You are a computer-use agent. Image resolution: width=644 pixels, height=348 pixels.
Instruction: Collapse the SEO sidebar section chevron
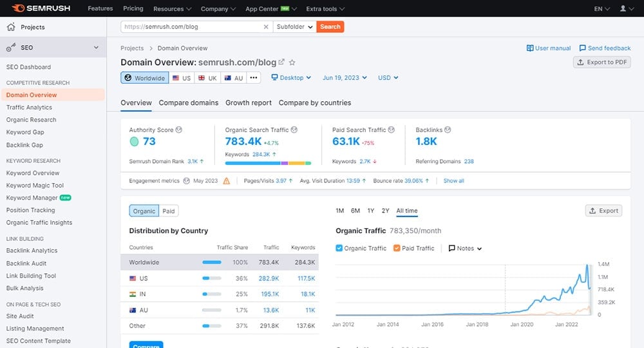(x=96, y=47)
